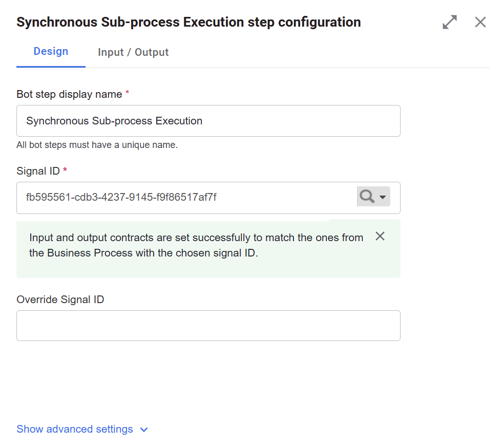Close the step configuration dialog
The height and width of the screenshot is (448, 502).
click(x=480, y=22)
